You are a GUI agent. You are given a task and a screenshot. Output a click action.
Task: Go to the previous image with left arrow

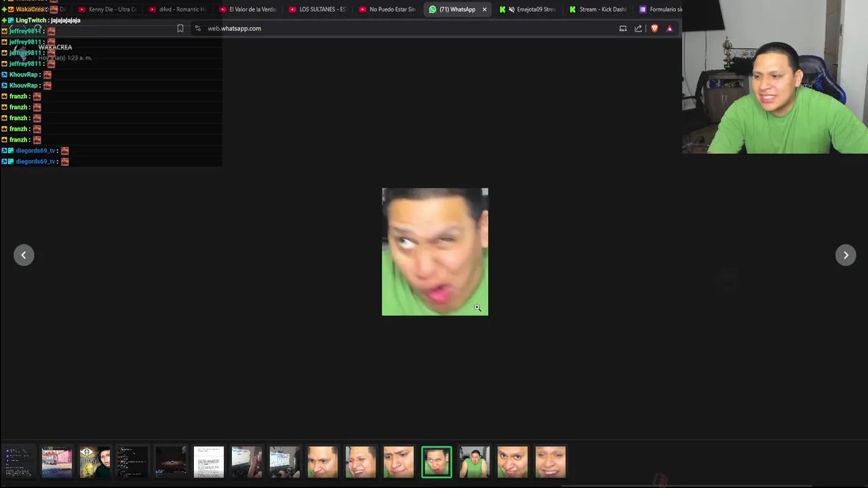click(24, 255)
